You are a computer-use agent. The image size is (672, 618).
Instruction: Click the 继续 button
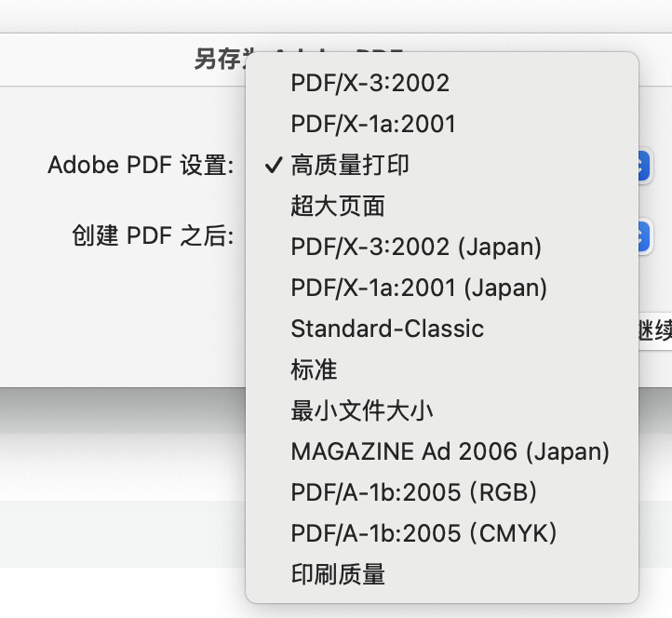[655, 329]
